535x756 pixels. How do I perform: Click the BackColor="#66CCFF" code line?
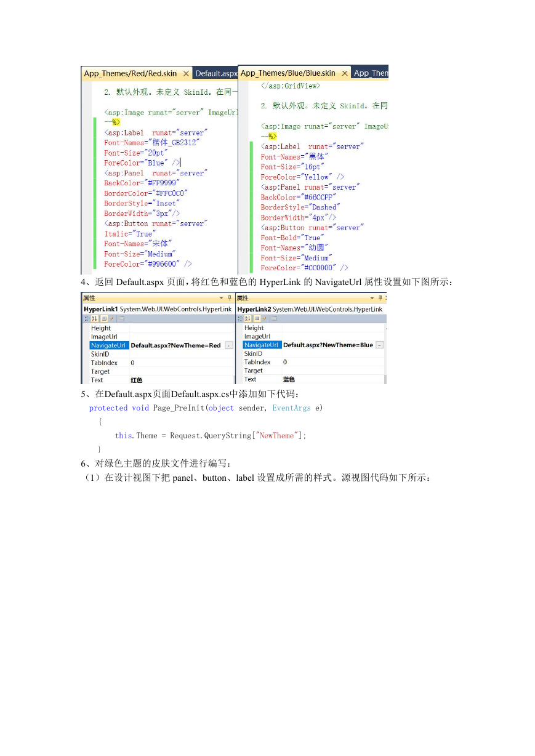pyautogui.click(x=299, y=197)
